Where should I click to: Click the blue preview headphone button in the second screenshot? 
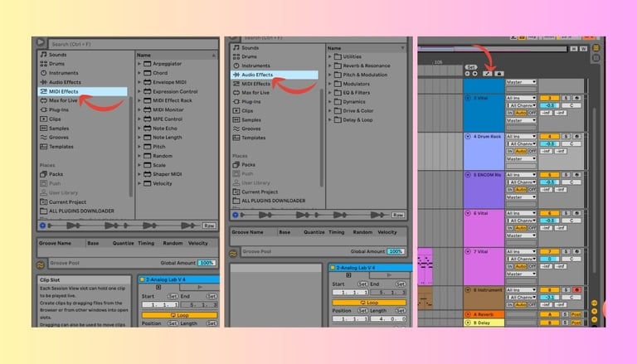click(236, 215)
